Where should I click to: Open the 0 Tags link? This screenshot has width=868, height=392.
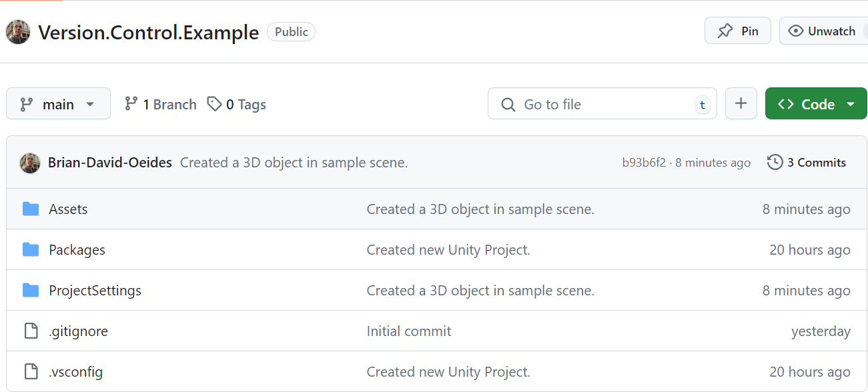coord(237,104)
